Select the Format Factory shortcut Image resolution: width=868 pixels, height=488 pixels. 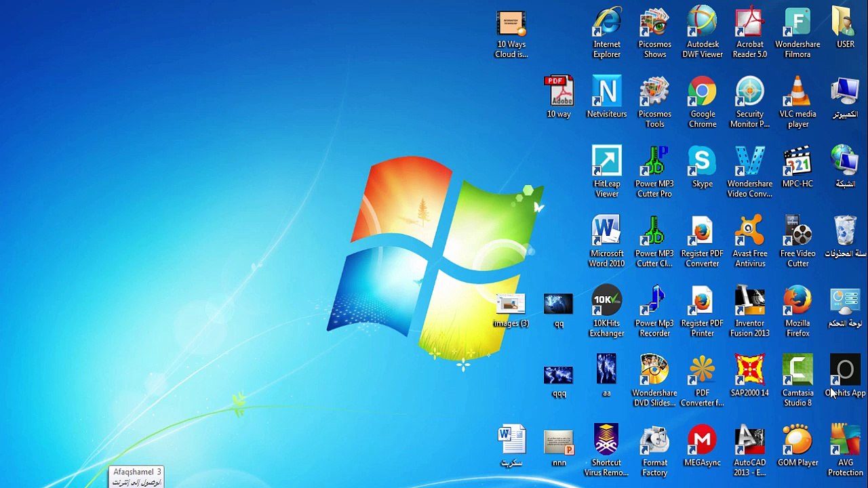pos(655,451)
